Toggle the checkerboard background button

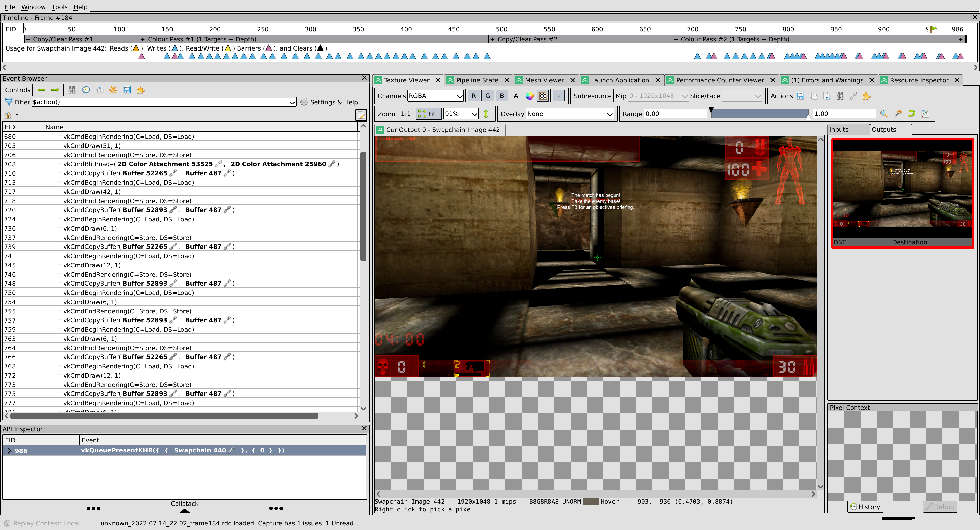click(x=543, y=96)
